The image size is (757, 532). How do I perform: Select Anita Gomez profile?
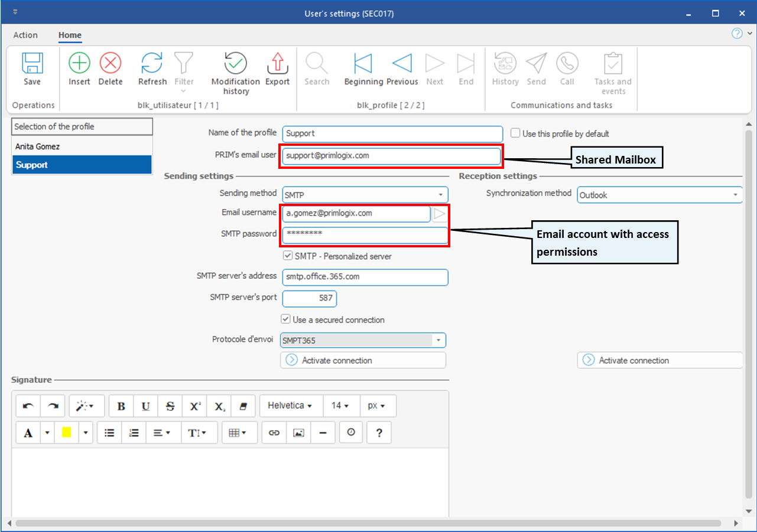pyautogui.click(x=82, y=146)
